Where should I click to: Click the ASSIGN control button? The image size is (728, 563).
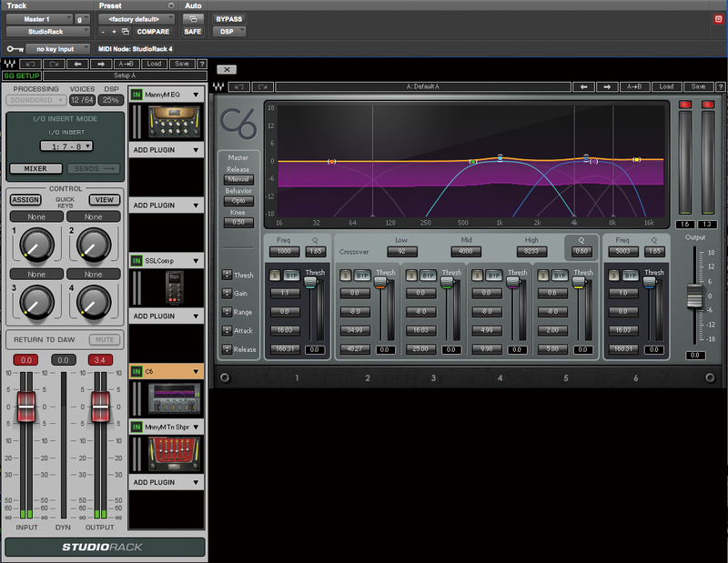click(25, 200)
